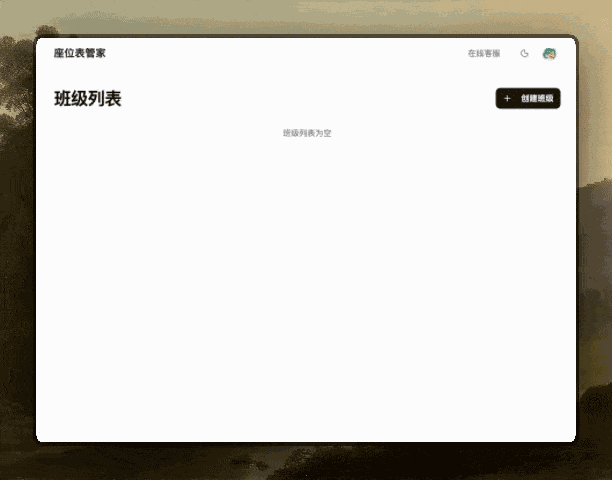
Task: Click the 创建班级 button
Action: click(528, 98)
